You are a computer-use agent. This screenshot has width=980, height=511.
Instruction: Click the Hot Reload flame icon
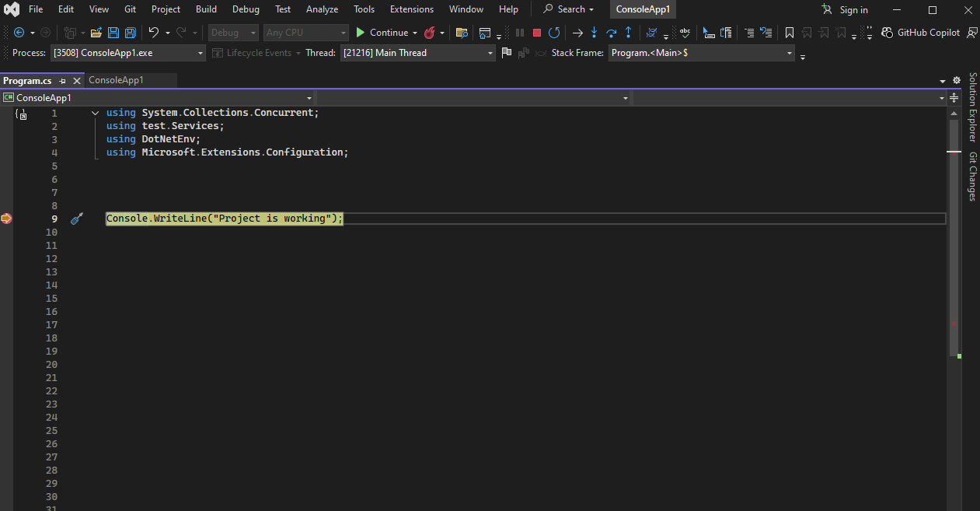(429, 33)
